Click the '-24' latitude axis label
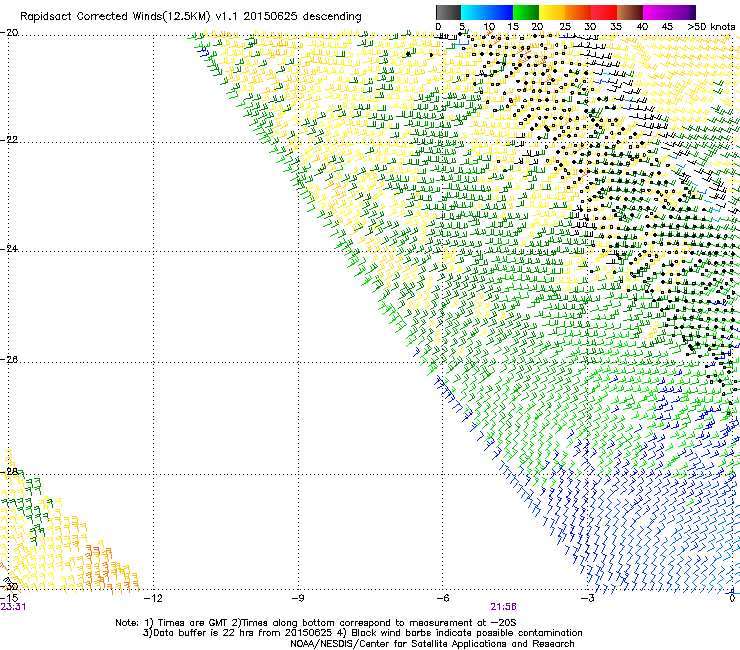Image resolution: width=740 pixels, height=650 pixels. click(9, 249)
